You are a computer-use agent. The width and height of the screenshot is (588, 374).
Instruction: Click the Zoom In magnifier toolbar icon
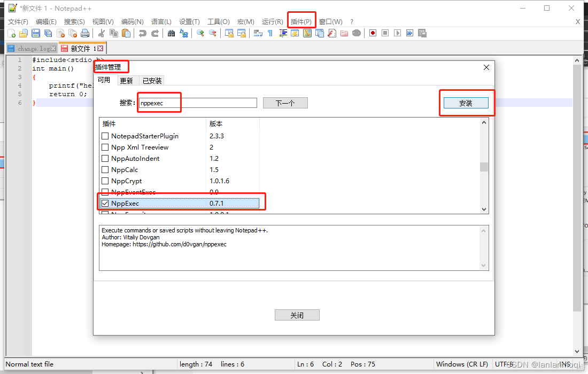(x=200, y=33)
